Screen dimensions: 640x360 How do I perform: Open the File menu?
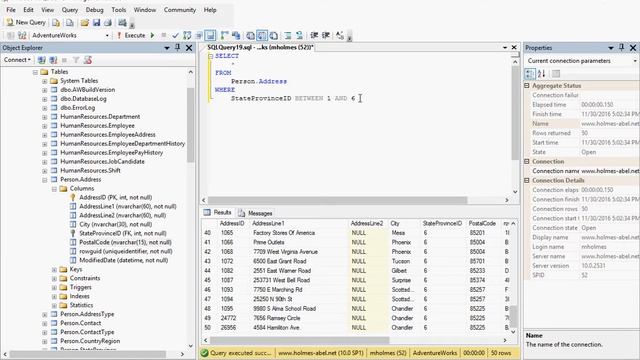(11, 10)
